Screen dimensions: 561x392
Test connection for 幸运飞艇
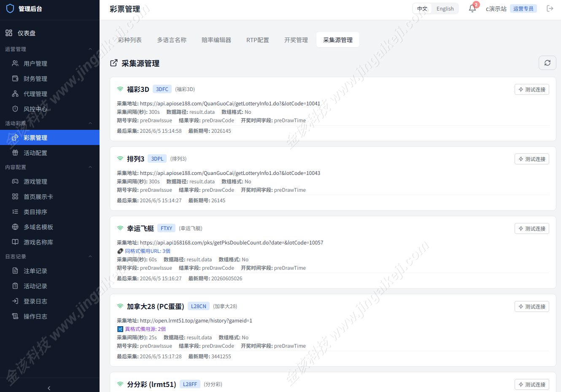(x=532, y=228)
